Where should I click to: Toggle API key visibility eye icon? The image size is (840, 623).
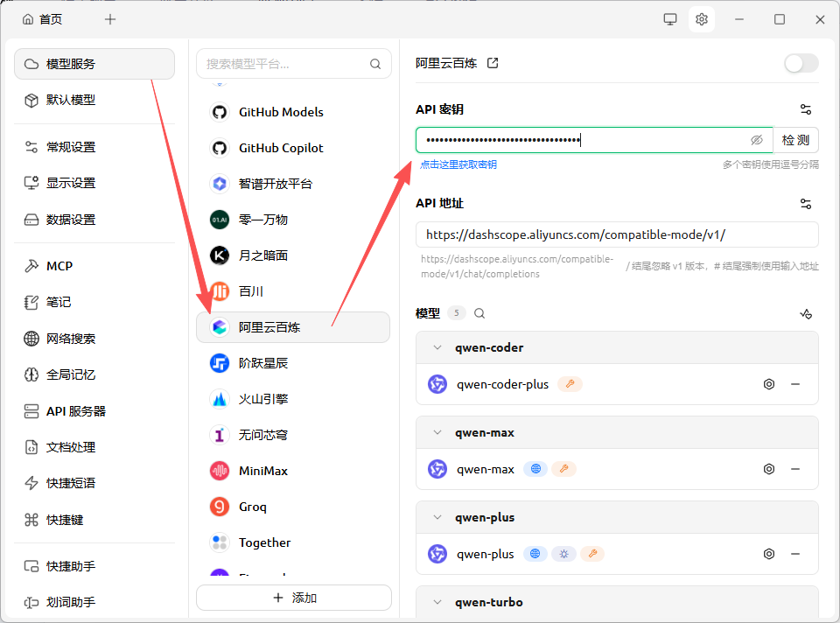pyautogui.click(x=757, y=140)
